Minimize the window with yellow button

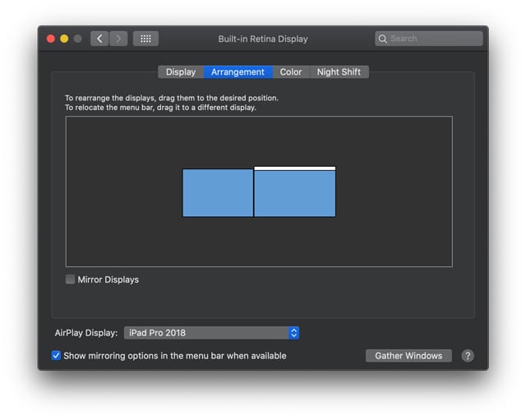(x=64, y=39)
